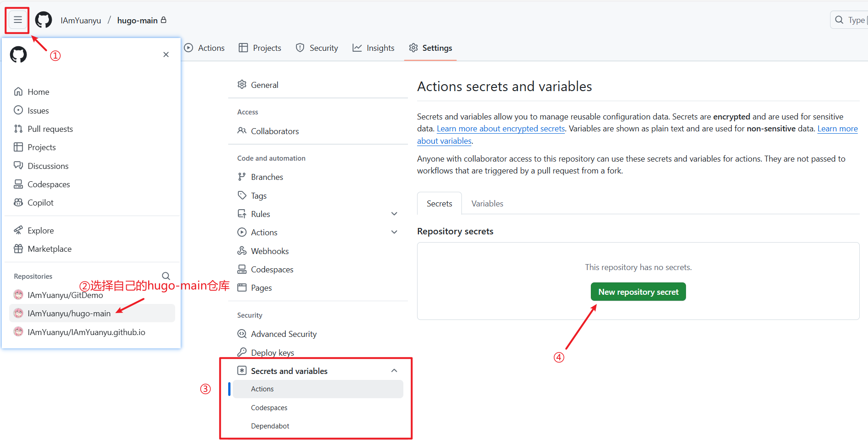Expand the Actions settings section chevron

[x=394, y=232]
